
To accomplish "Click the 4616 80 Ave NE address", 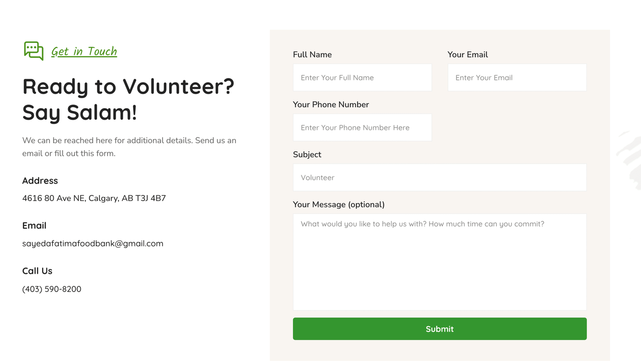I will (x=94, y=198).
